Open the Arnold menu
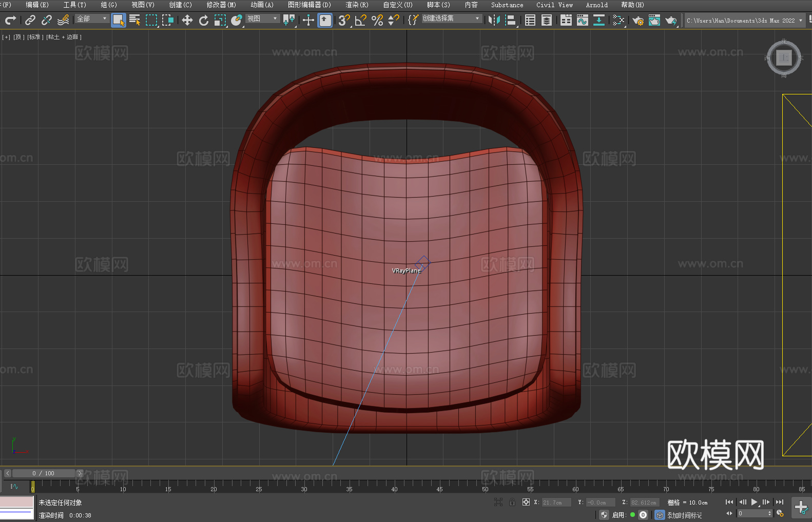Viewport: 812px width, 522px height. tap(596, 5)
